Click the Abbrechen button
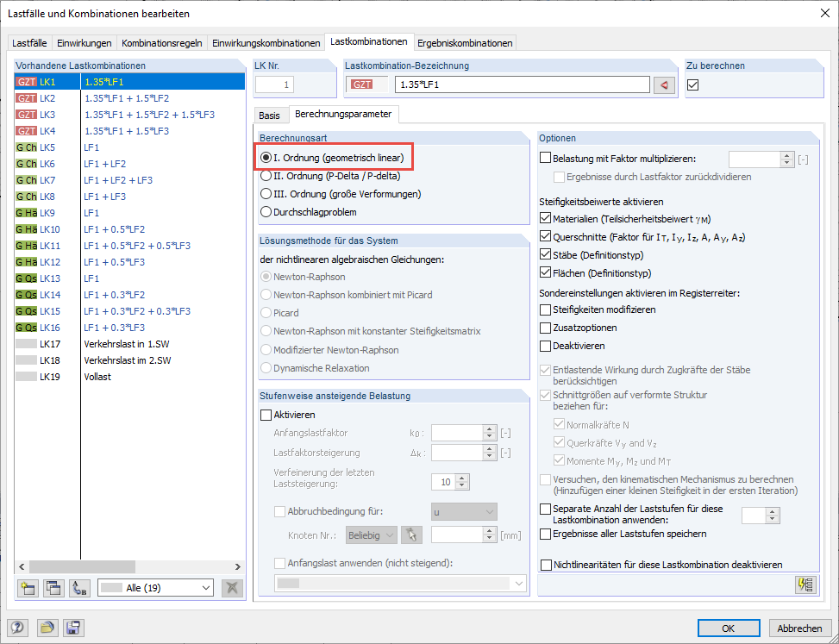 (800, 628)
